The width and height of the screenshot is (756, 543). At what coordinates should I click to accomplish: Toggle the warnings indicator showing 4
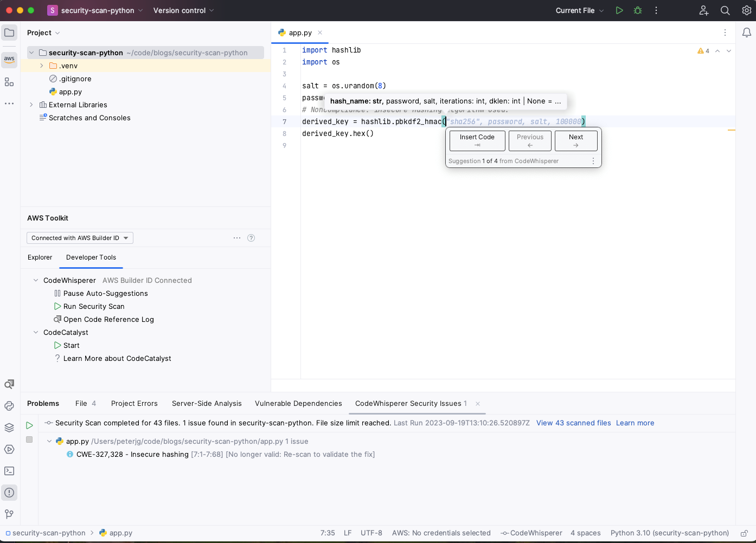pyautogui.click(x=700, y=50)
